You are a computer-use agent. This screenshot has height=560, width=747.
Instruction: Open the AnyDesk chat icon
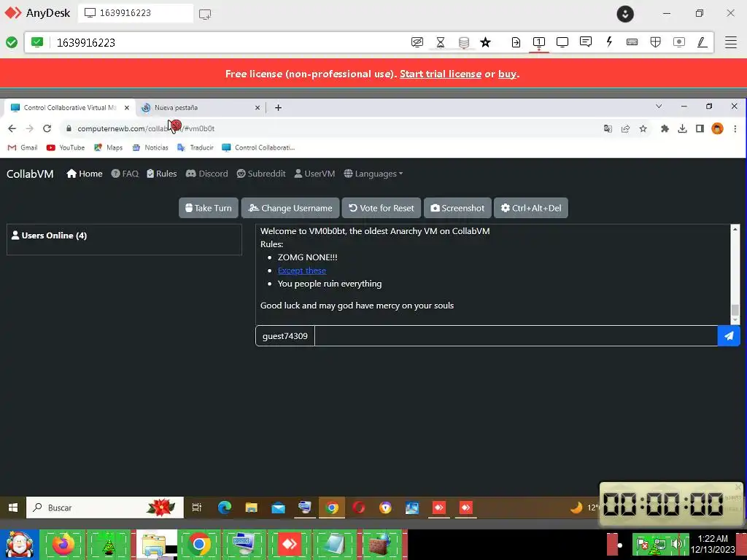tap(586, 42)
